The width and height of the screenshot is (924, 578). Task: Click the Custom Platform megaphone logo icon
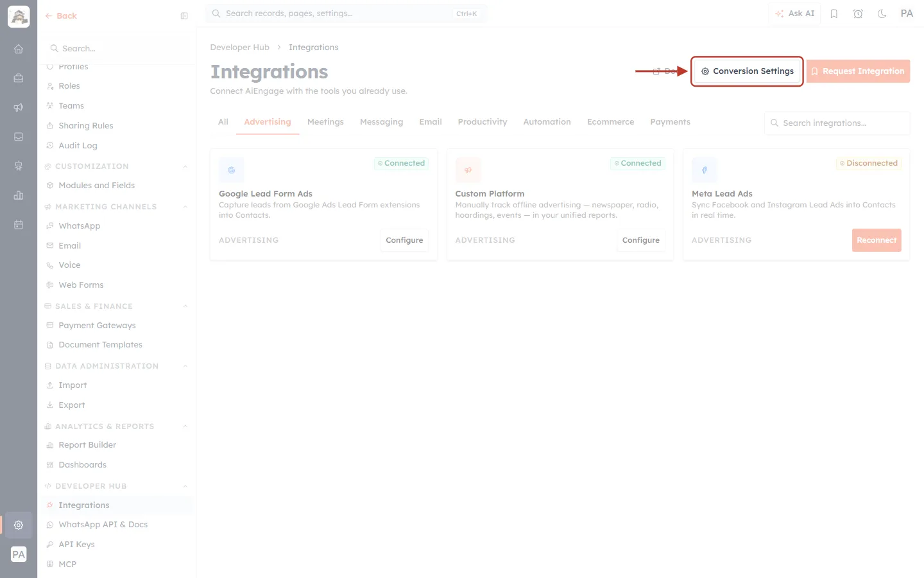468,170
